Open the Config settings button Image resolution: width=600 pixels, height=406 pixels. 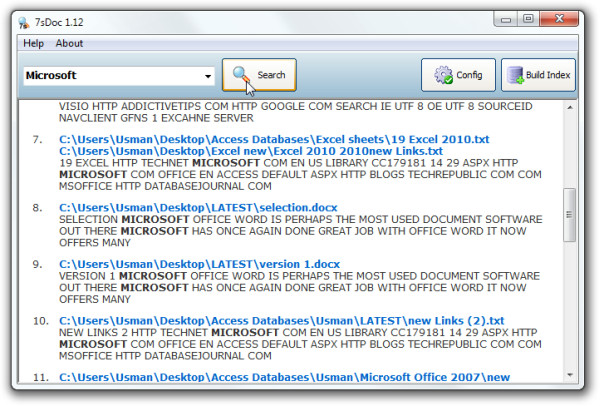click(x=458, y=75)
